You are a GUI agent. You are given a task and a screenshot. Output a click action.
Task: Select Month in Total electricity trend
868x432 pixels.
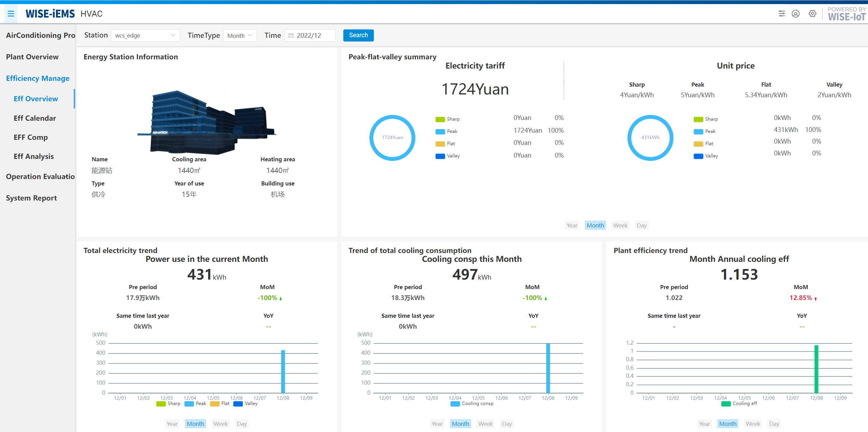[x=195, y=424]
